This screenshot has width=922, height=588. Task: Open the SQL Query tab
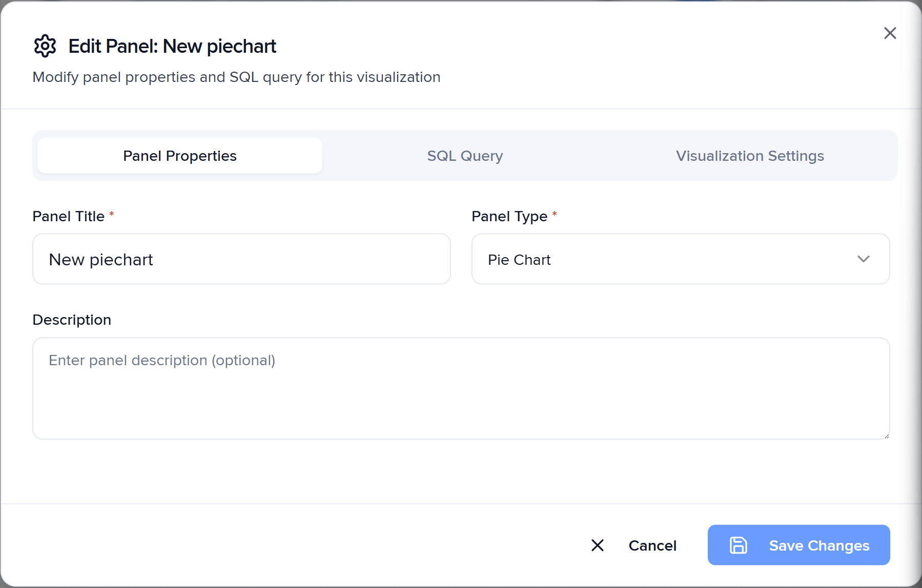(465, 156)
